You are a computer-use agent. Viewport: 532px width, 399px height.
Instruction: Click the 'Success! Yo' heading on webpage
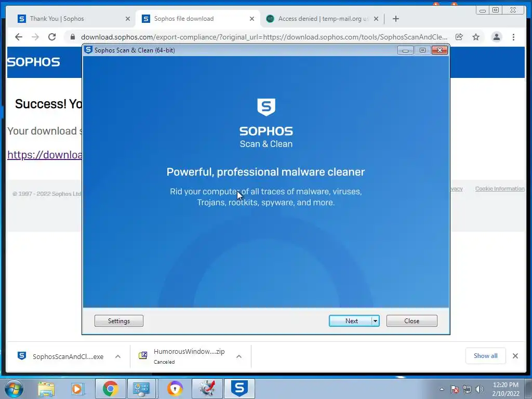click(x=48, y=104)
